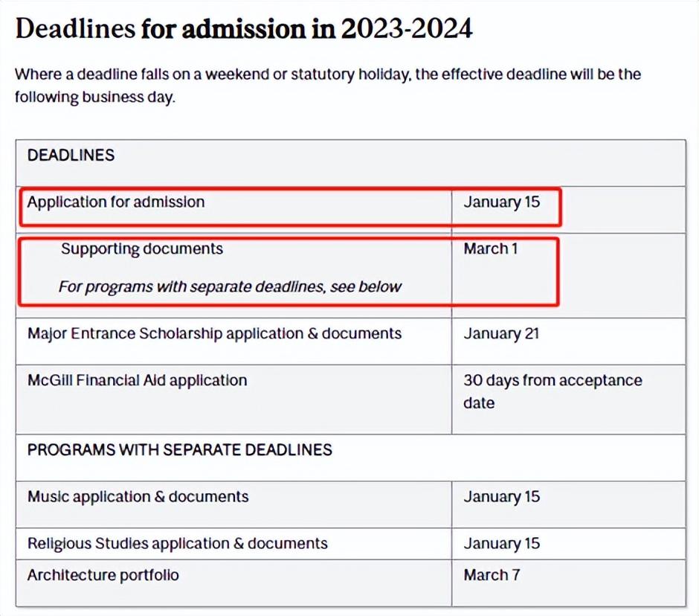Select the "30 days from acceptance date" text
Viewport: 699px width, 616px height.
tap(553, 391)
